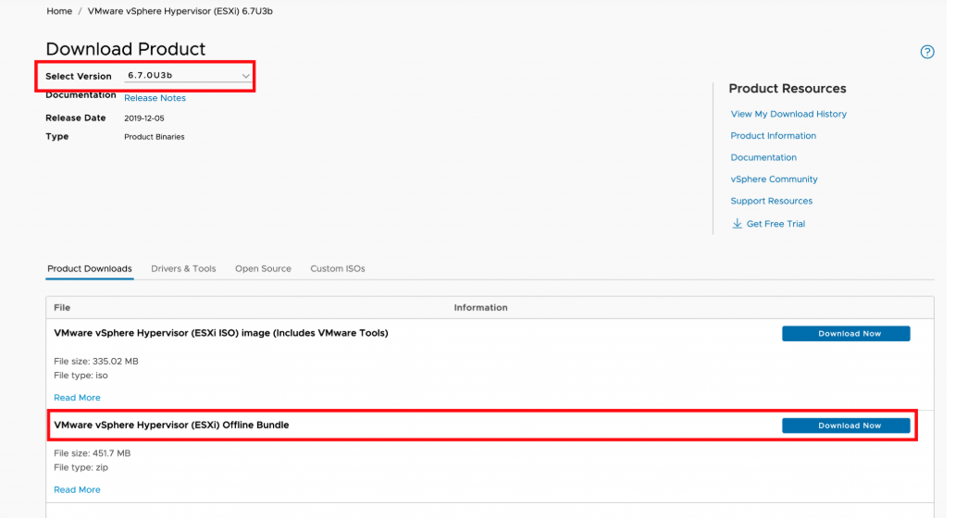Go to Home in the breadcrumb
Screen dimensions: 980x518
(59, 11)
